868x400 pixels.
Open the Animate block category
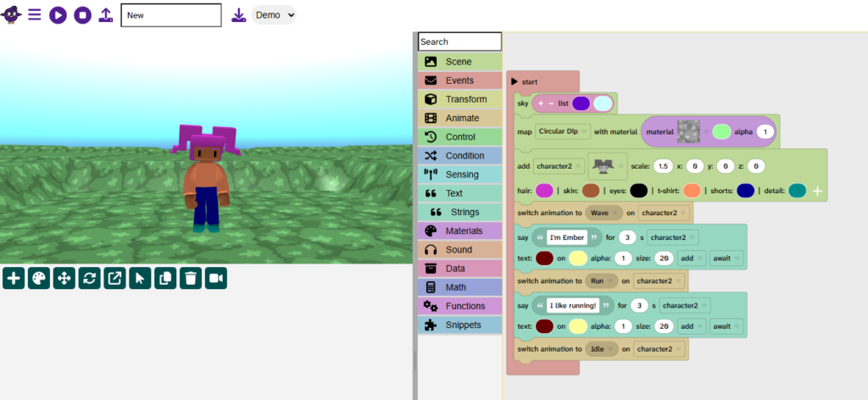[460, 118]
